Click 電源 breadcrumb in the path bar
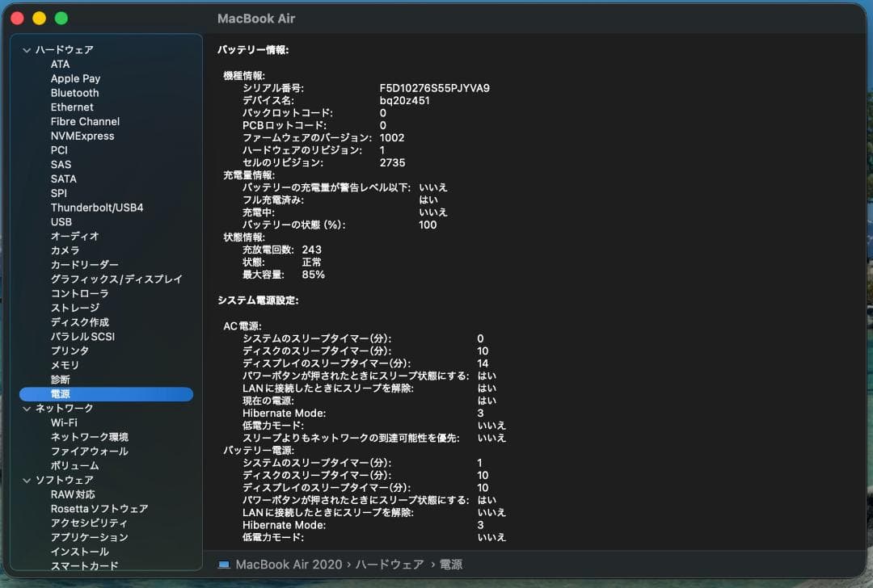Image resolution: width=873 pixels, height=588 pixels. tap(451, 565)
